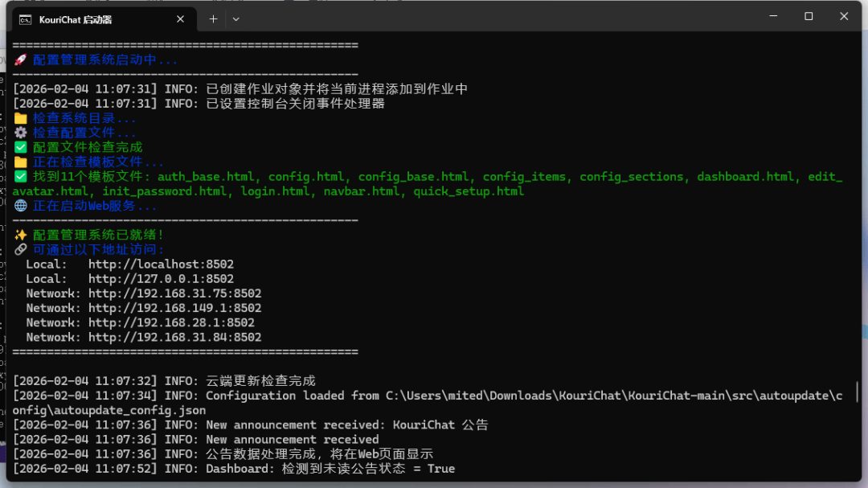The width and height of the screenshot is (868, 488).
Task: Select the KouriChat 启动器 tab
Action: coord(102,19)
